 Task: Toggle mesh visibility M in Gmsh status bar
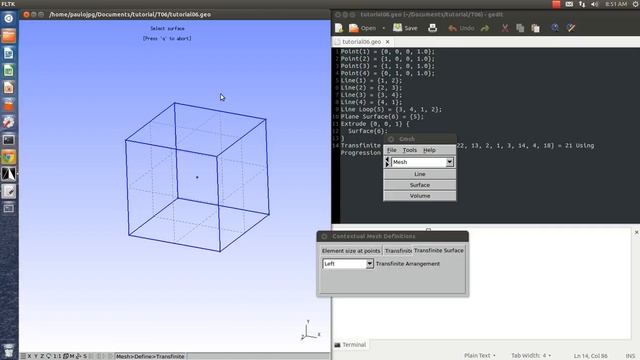tap(72, 356)
